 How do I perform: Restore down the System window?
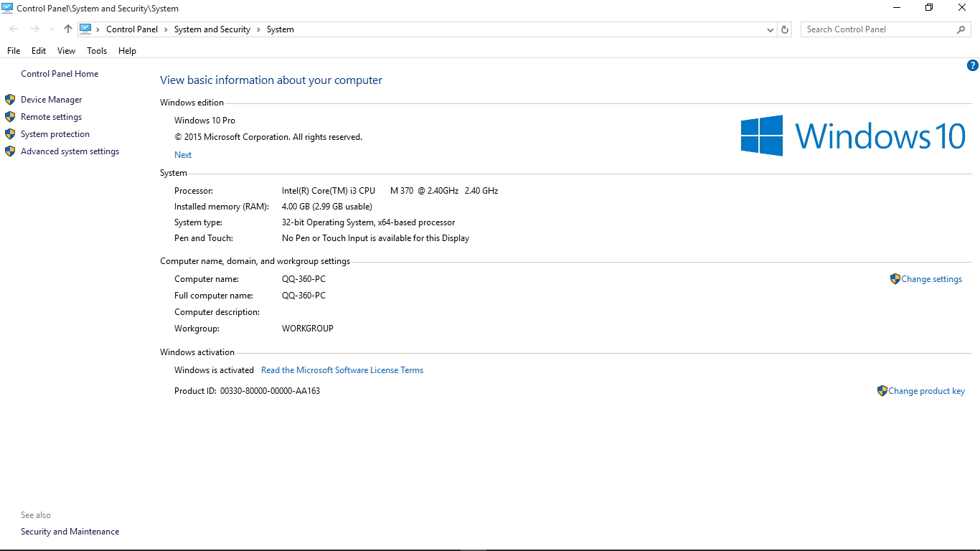click(x=929, y=8)
